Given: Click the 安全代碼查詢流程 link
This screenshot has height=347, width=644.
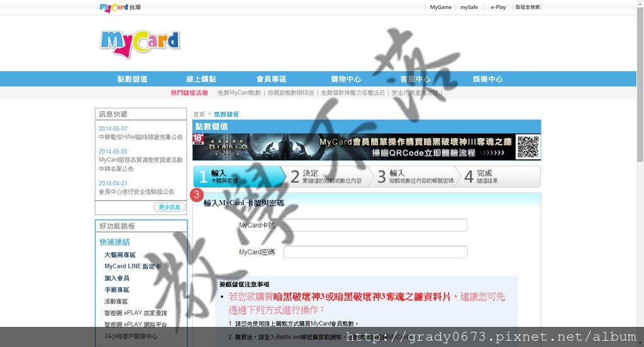Looking at the screenshot, I should [x=415, y=93].
